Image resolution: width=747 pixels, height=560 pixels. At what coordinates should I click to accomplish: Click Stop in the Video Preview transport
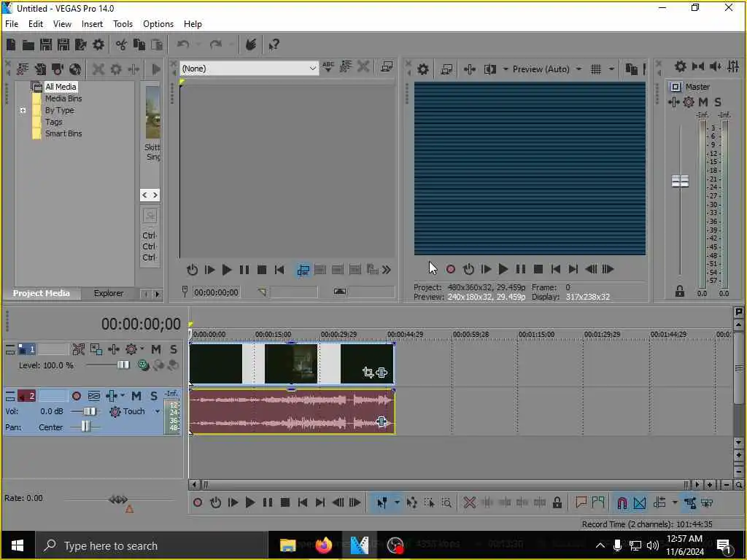point(538,270)
